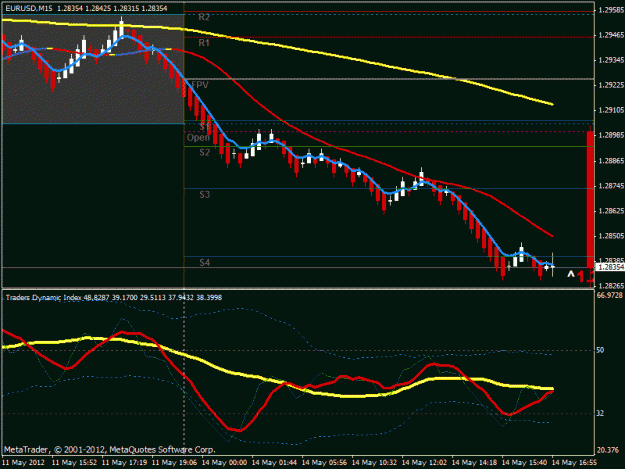Click the 14 May 05:56 time label
625x469 pixels.
[324, 463]
